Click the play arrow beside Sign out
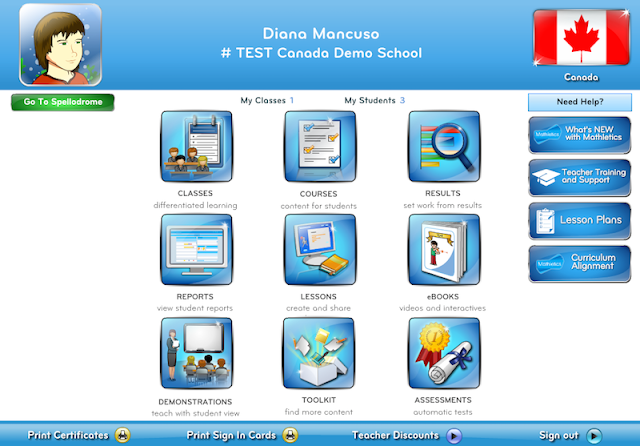The height and width of the screenshot is (446, 640). click(594, 435)
